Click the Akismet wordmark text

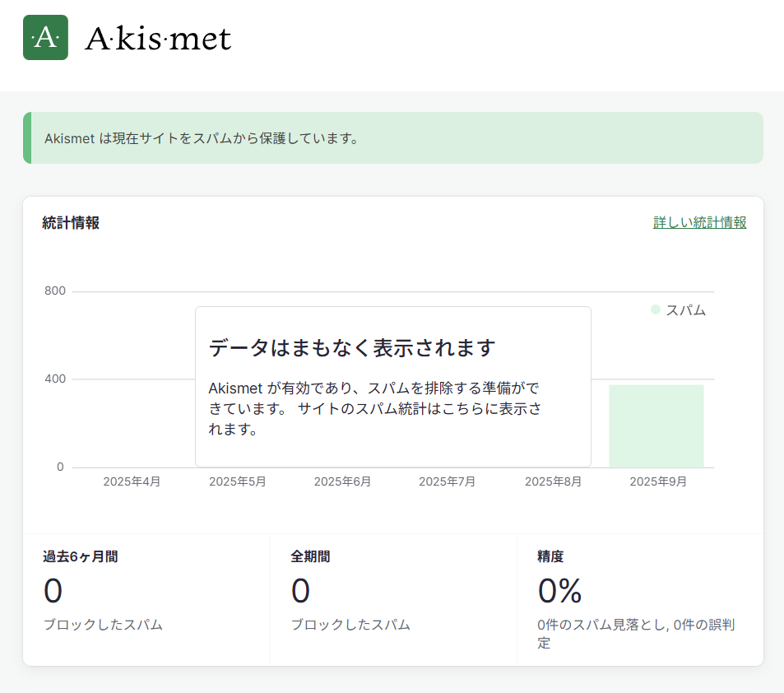[158, 39]
